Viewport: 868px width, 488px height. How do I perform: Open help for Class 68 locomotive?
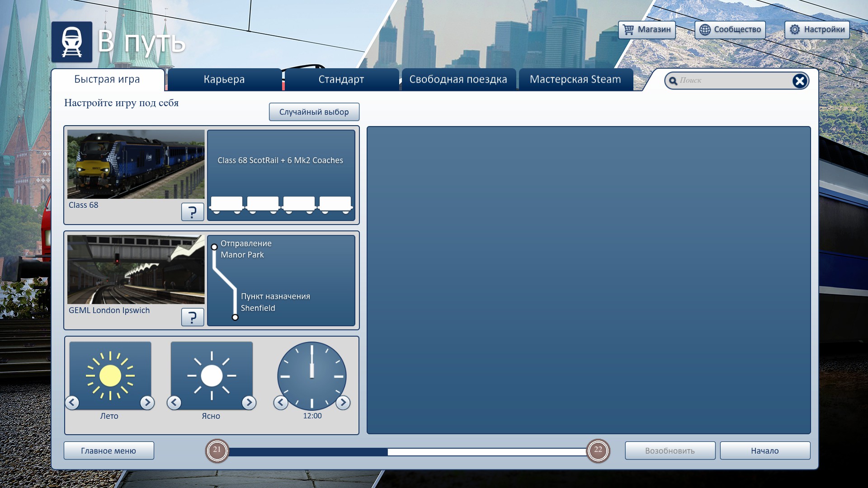pyautogui.click(x=192, y=211)
